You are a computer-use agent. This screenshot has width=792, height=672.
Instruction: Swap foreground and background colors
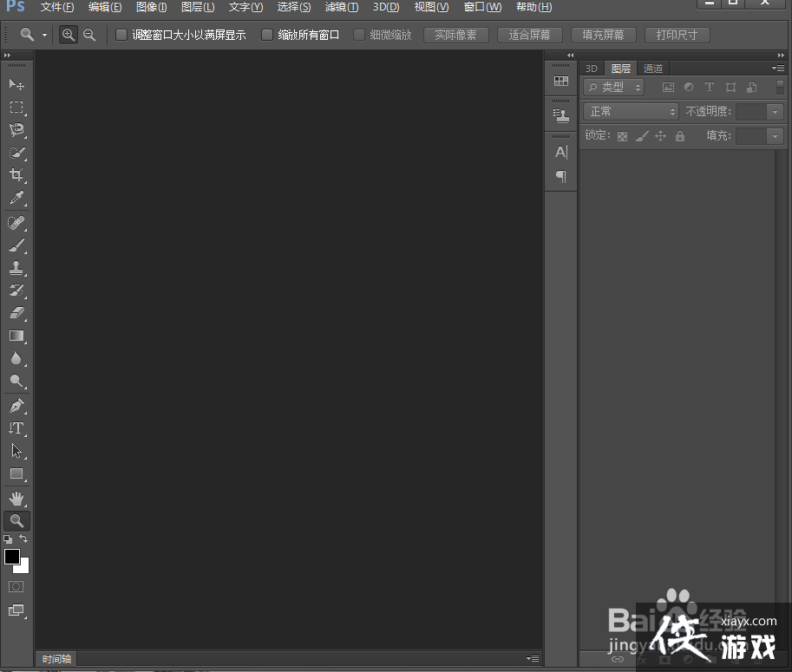23,538
